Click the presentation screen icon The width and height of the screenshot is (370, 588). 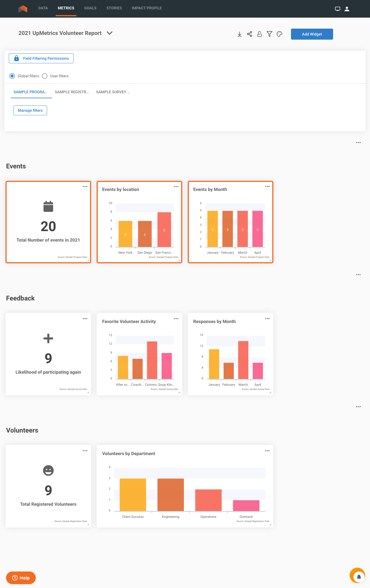[x=338, y=9]
